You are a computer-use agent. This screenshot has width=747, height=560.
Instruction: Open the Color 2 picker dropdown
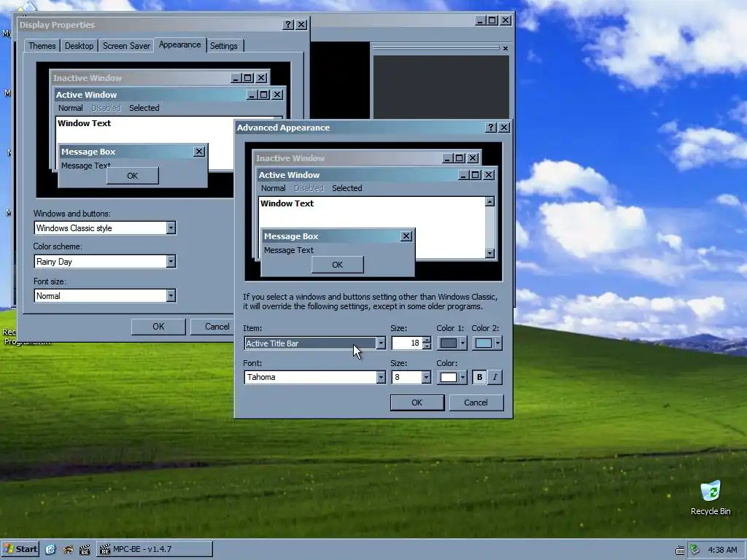(487, 343)
